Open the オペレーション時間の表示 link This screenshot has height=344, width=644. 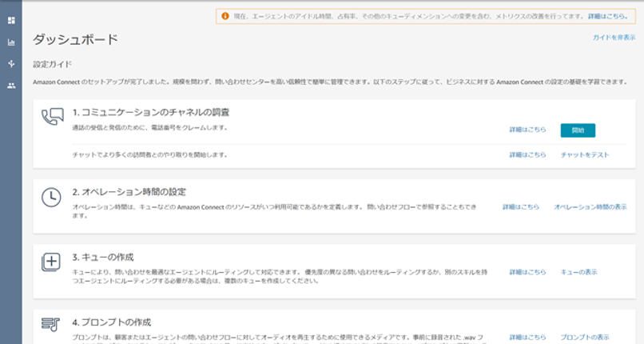tap(590, 207)
